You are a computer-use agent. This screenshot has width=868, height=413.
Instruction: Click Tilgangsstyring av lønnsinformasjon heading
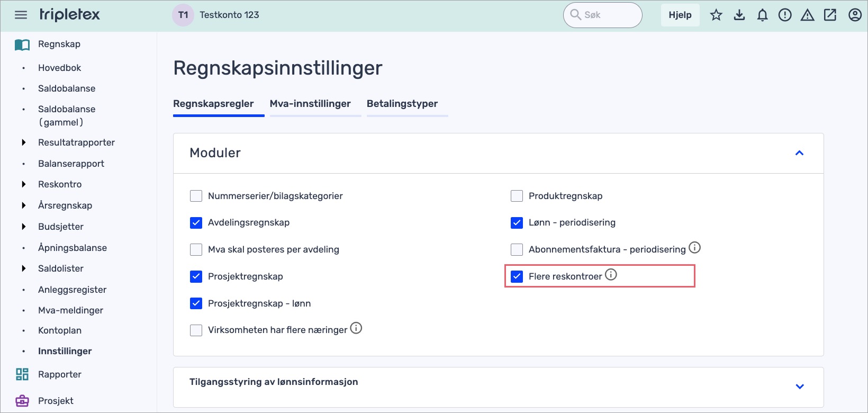click(274, 382)
